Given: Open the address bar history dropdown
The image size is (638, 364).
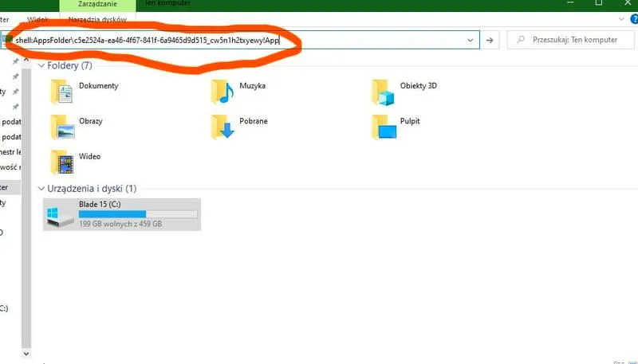Looking at the screenshot, I should tap(471, 40).
